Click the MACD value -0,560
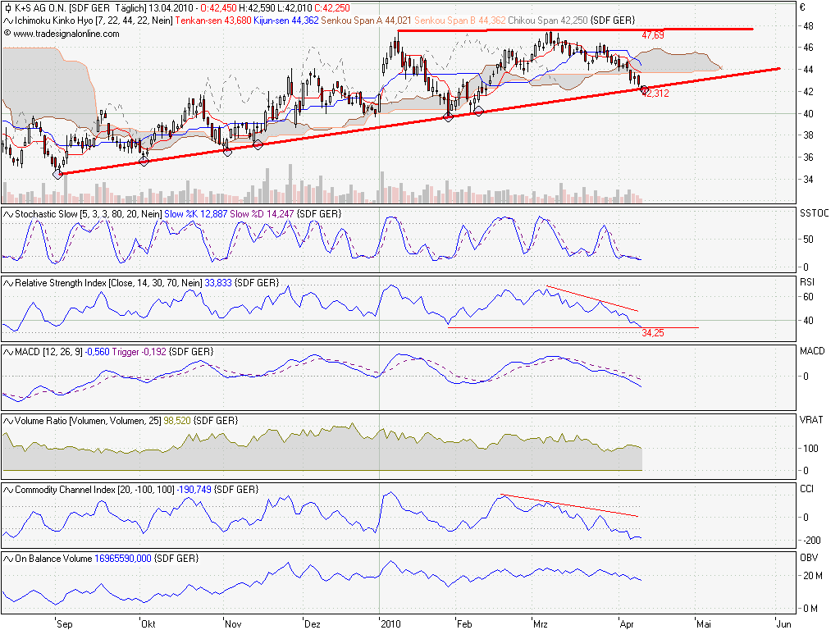840x630 pixels. coord(98,352)
